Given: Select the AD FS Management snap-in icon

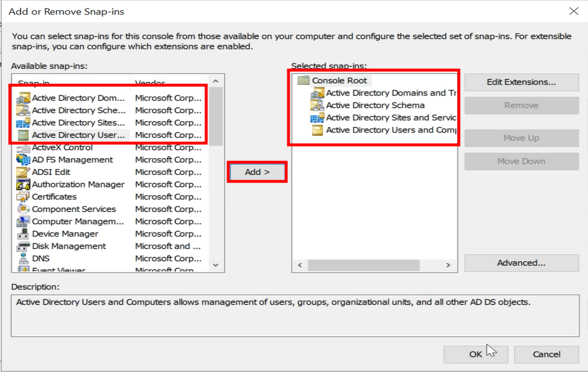Looking at the screenshot, I should click(x=23, y=160).
